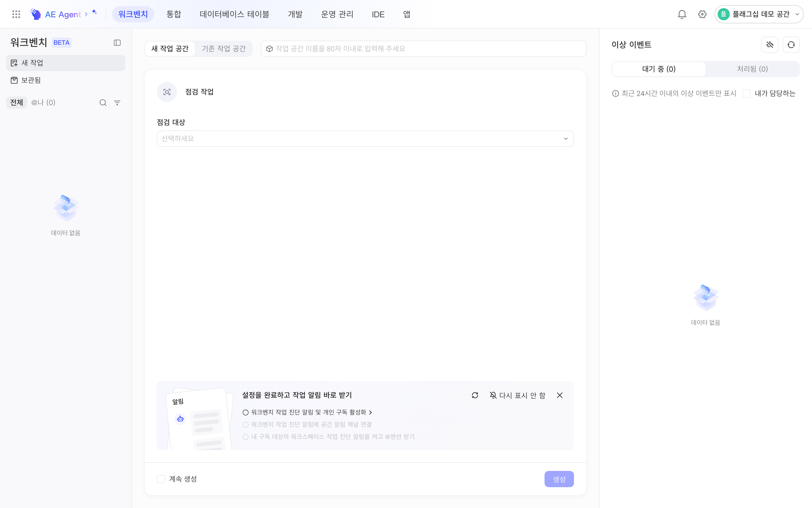The image size is (812, 508).
Task: Click 다시 표시 안 함 button
Action: point(518,395)
